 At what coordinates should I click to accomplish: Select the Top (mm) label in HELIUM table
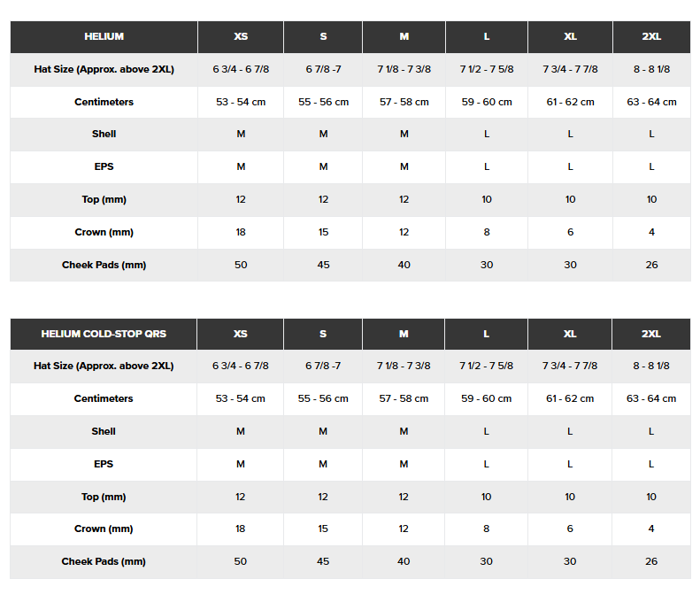(x=104, y=199)
